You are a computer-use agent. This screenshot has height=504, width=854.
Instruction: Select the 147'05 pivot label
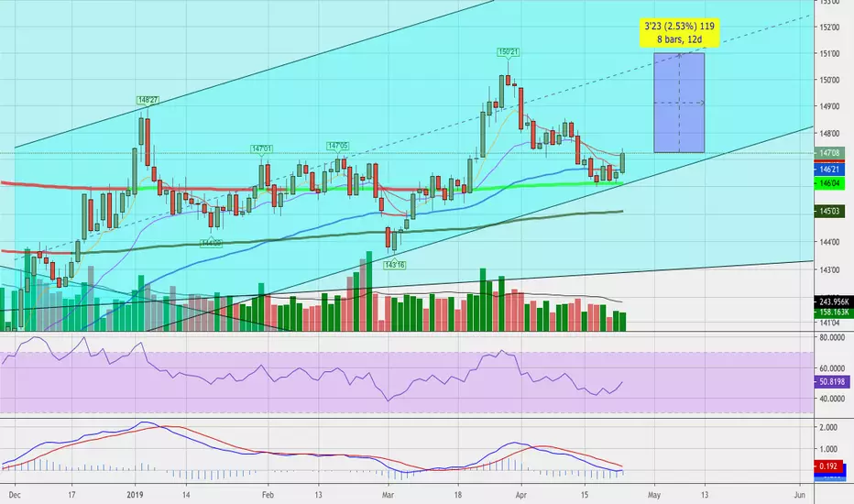(338, 146)
